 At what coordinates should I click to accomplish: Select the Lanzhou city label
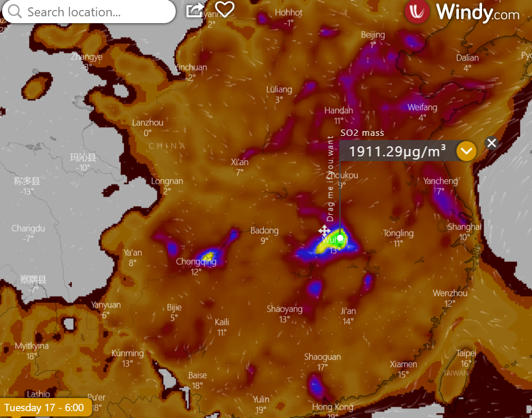pyautogui.click(x=147, y=122)
